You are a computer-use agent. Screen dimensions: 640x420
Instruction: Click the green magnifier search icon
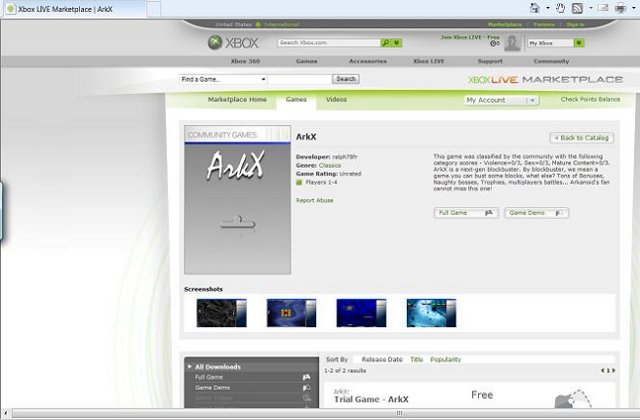(x=385, y=42)
